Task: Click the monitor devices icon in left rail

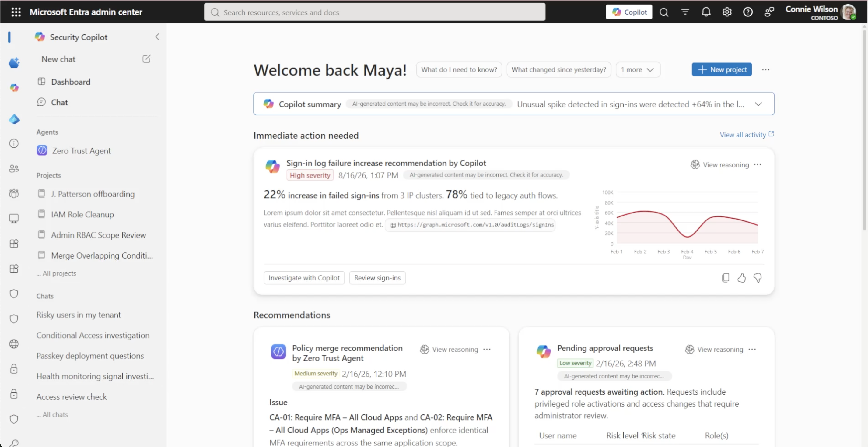Action: click(14, 218)
